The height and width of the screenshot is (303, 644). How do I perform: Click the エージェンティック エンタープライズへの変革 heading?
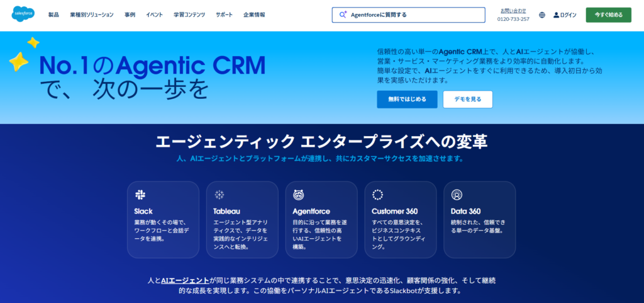(321, 142)
